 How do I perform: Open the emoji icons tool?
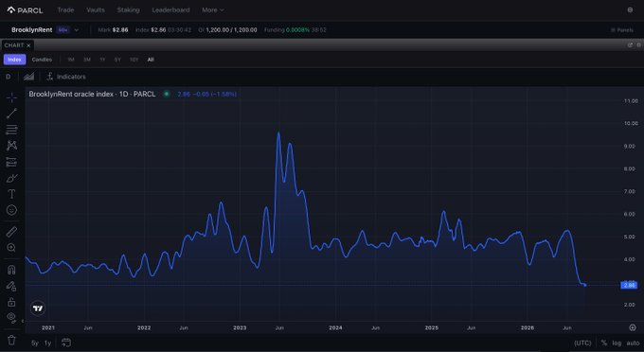point(11,210)
